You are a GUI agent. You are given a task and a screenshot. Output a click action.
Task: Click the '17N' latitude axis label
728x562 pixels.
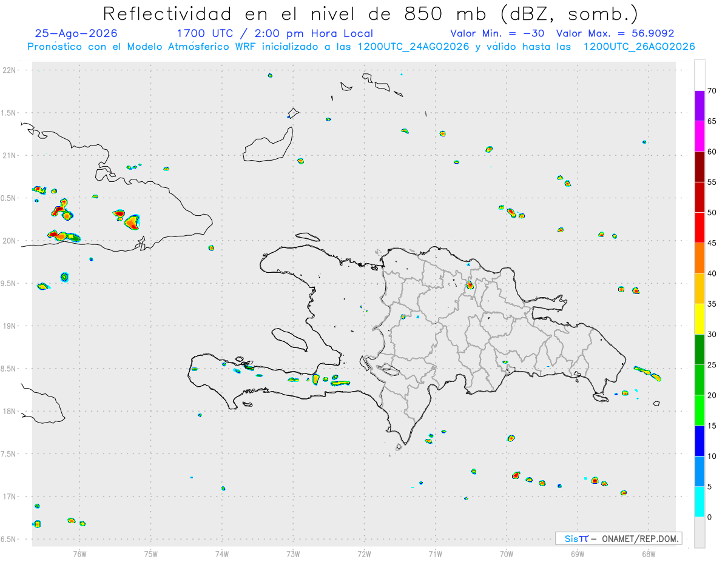point(10,497)
